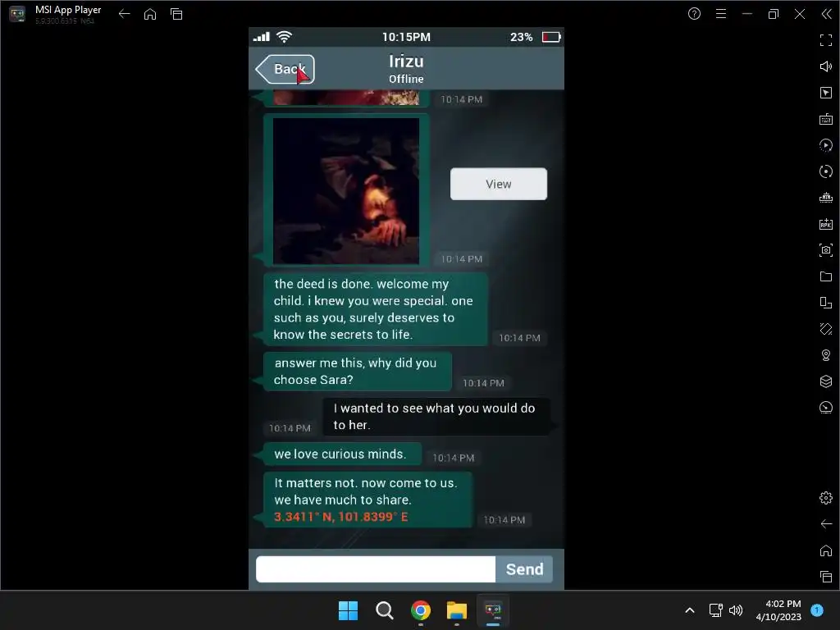Toggle fullscreen icon in the sidebar
This screenshot has width=840, height=630.
[826, 40]
